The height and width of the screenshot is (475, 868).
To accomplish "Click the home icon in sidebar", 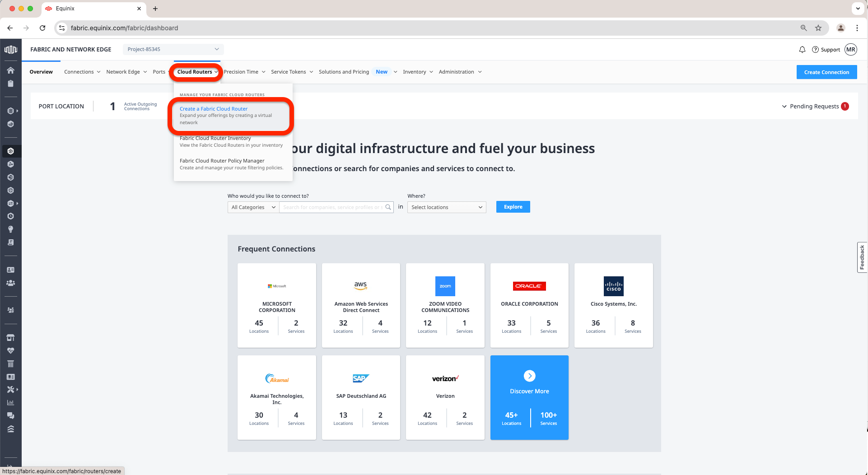I will coord(10,70).
